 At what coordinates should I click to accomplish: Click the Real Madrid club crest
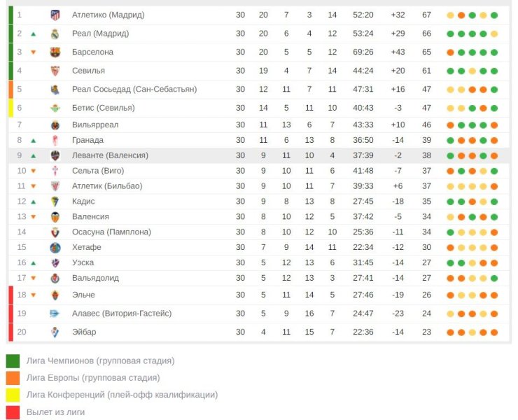tap(55, 34)
